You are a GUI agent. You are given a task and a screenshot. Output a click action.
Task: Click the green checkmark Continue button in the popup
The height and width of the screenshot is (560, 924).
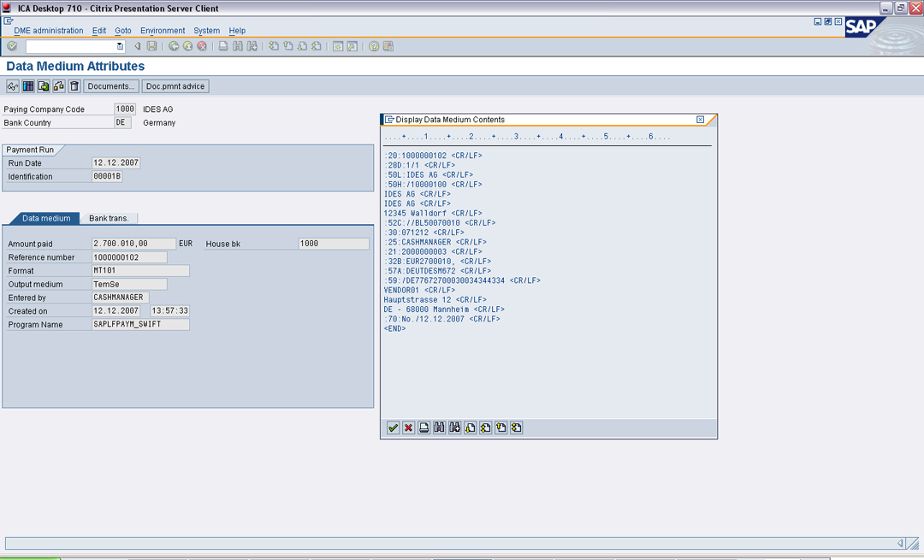pos(393,427)
